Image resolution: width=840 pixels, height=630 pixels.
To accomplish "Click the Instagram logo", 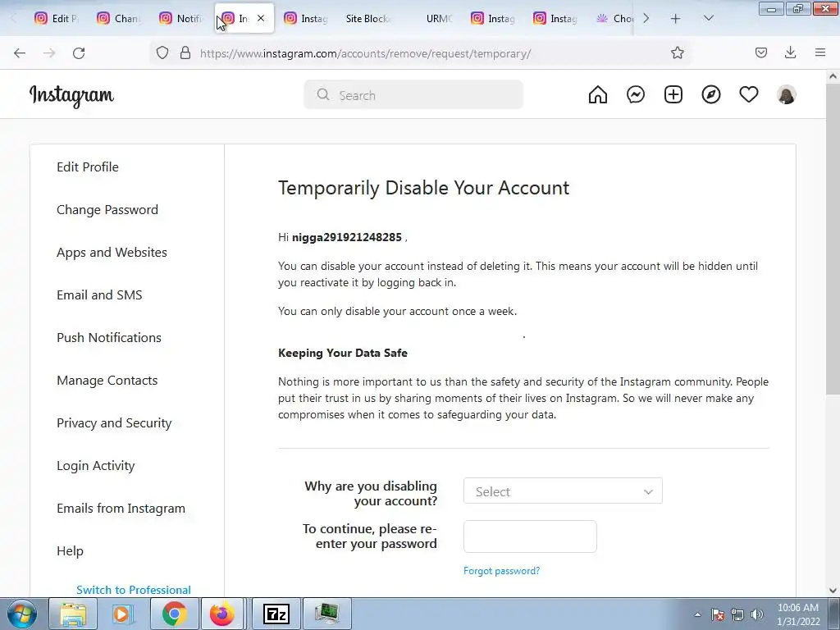I will click(x=71, y=96).
